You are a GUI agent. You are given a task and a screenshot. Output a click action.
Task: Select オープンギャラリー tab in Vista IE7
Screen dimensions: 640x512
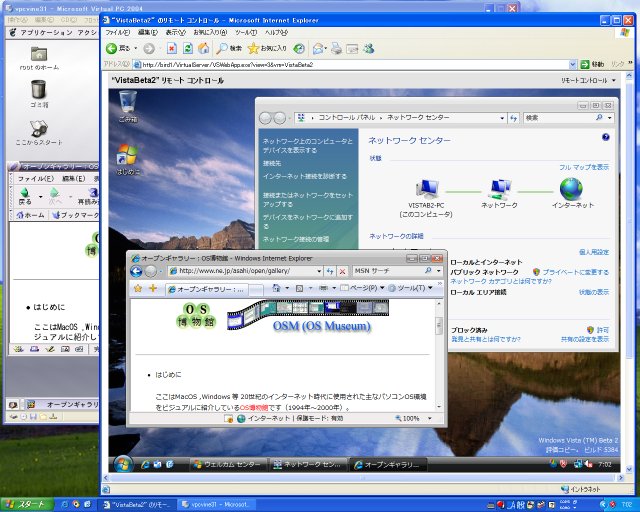pos(207,289)
